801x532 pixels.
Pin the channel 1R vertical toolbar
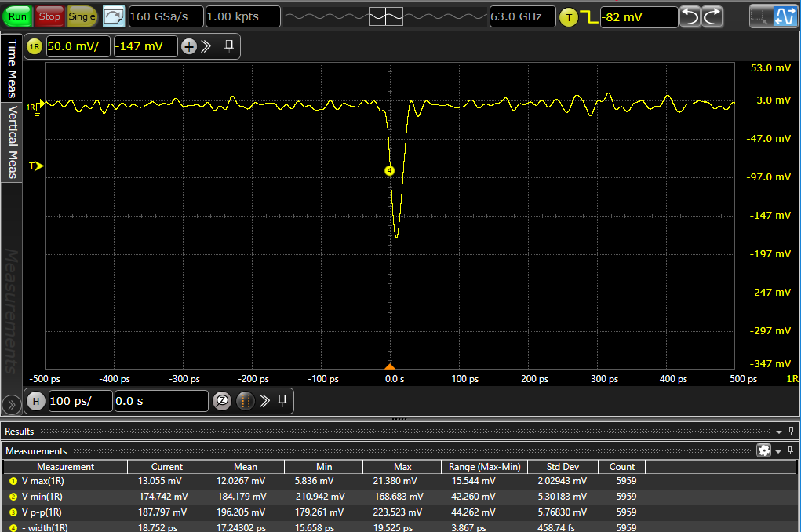229,46
